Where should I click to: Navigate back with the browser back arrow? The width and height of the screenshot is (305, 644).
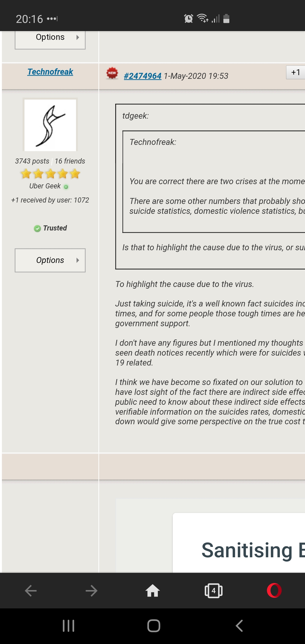coord(31,590)
